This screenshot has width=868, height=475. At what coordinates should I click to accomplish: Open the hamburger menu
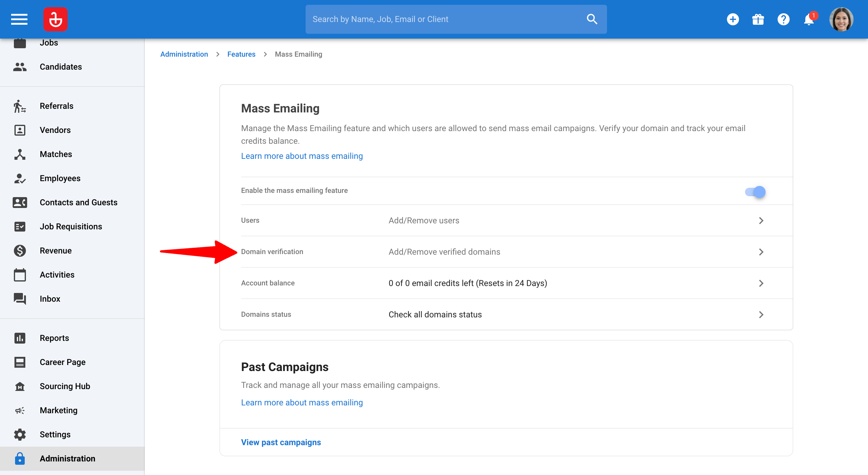coord(19,19)
